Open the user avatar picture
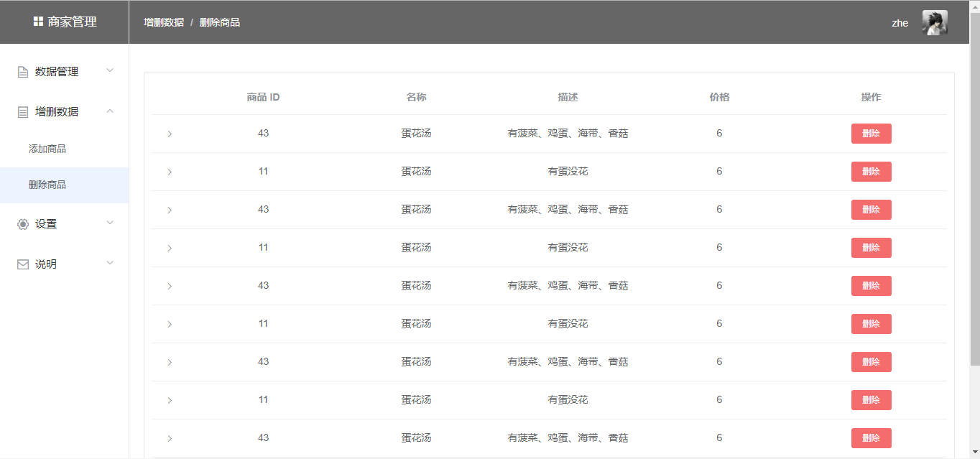Image resolution: width=980 pixels, height=459 pixels. [935, 22]
